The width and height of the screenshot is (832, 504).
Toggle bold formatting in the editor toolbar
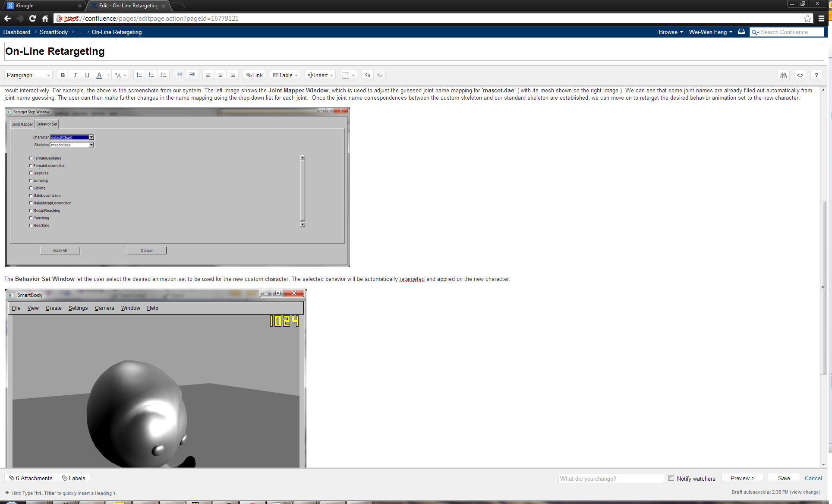pyautogui.click(x=63, y=75)
